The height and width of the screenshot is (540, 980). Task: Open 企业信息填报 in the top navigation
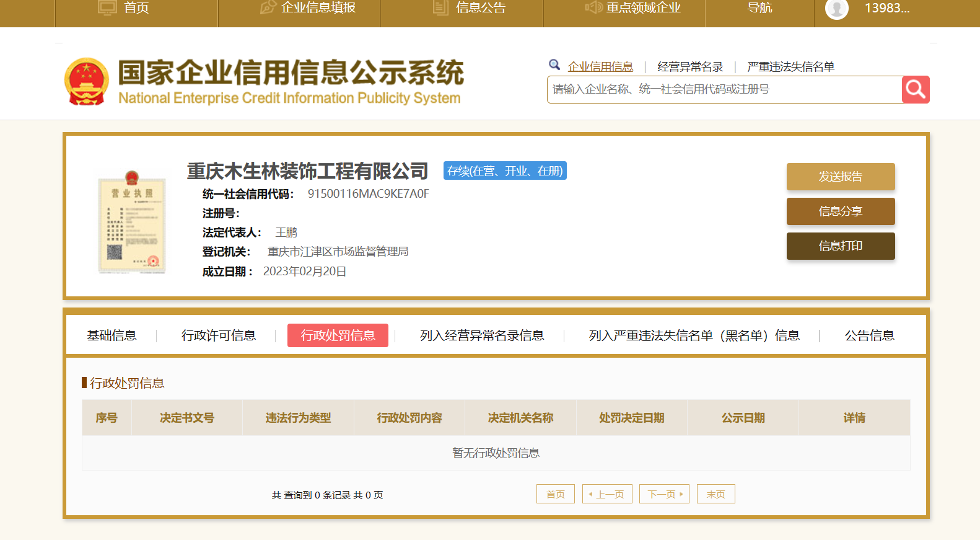point(318,8)
